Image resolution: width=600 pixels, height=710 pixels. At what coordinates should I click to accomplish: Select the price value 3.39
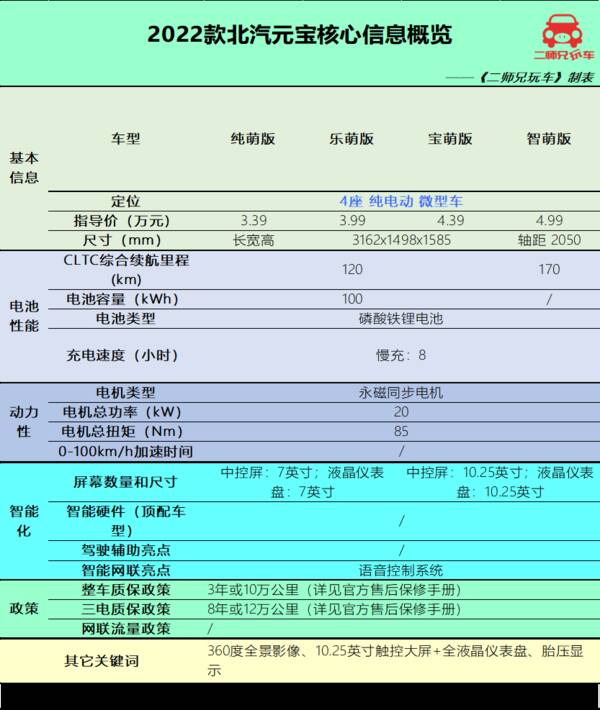coord(253,221)
